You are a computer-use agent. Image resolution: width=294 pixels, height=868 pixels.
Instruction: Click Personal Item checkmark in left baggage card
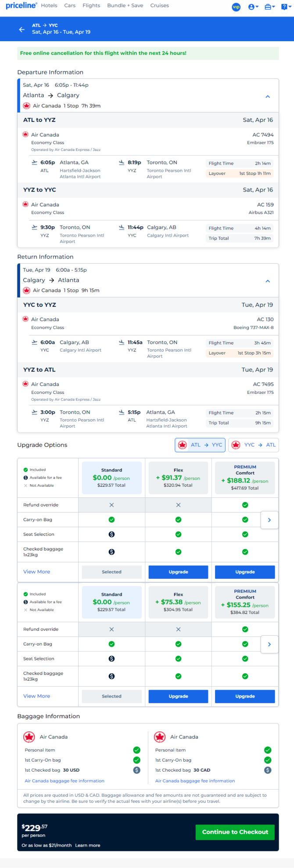click(x=137, y=750)
